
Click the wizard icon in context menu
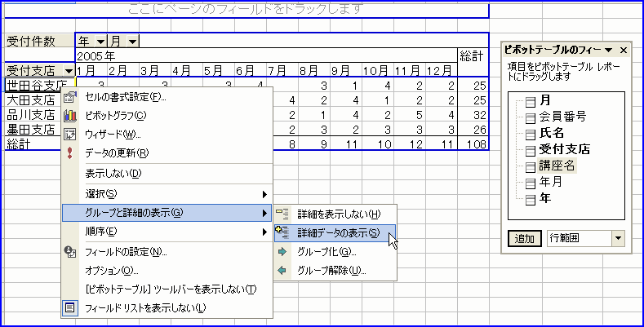click(70, 135)
